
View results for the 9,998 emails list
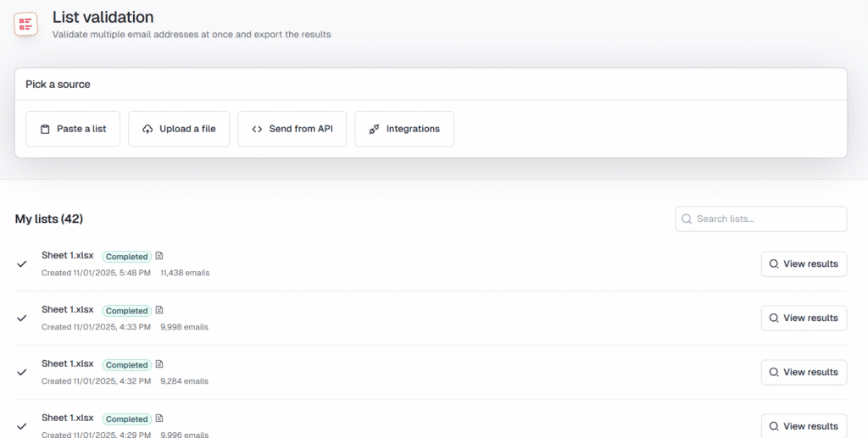803,318
